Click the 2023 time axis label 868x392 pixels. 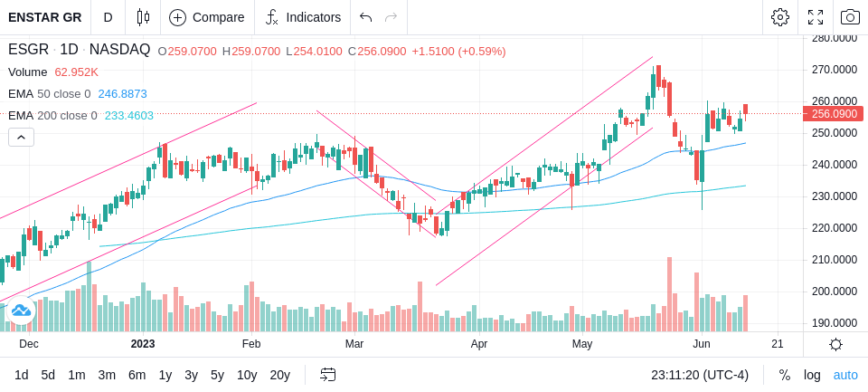coord(143,344)
